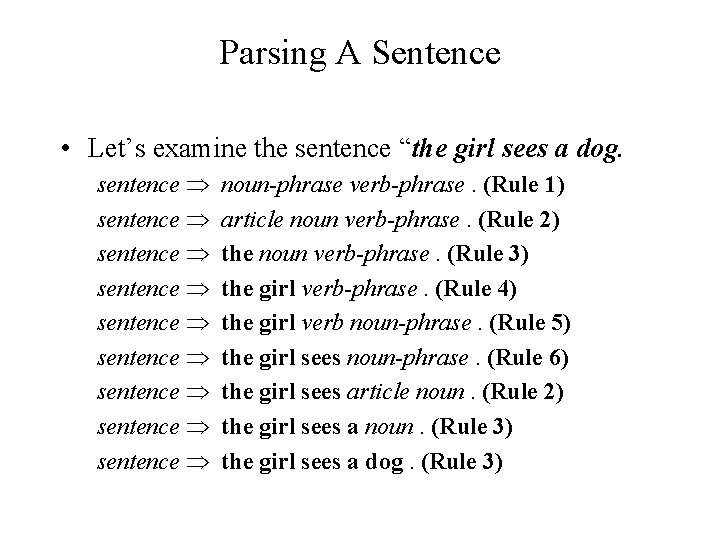The height and width of the screenshot is (540, 720).
Task: Click 'noun-phrase verb-phrase' in the first derivation
Action: [343, 186]
